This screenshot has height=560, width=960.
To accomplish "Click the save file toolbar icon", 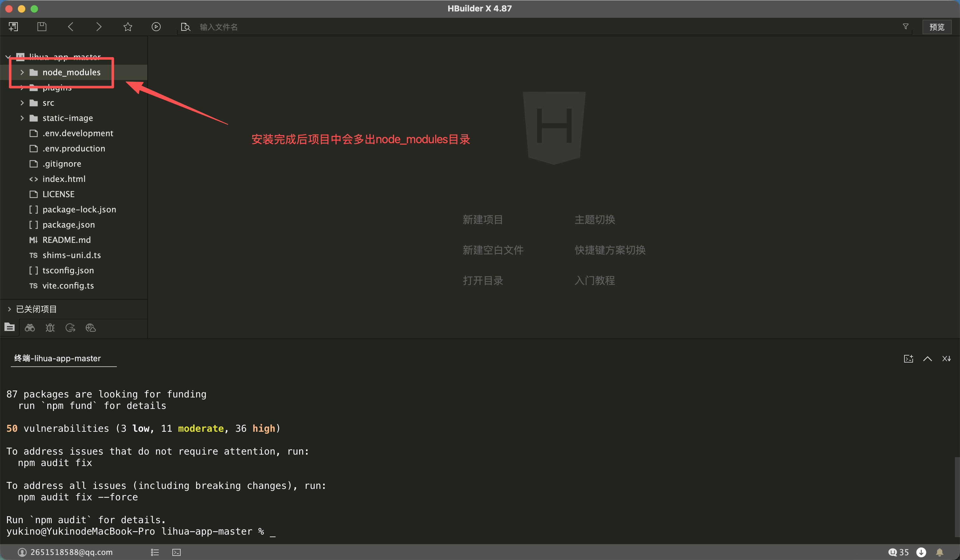I will pyautogui.click(x=42, y=27).
